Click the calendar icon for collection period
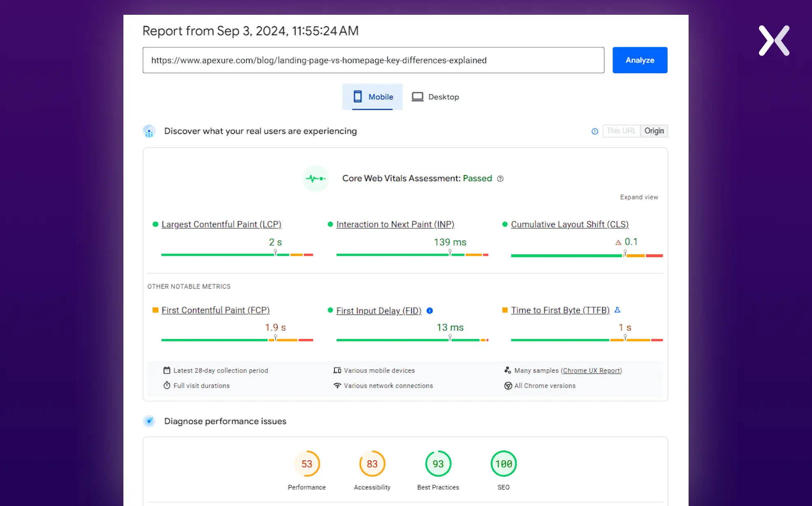The height and width of the screenshot is (506, 812). (x=167, y=370)
